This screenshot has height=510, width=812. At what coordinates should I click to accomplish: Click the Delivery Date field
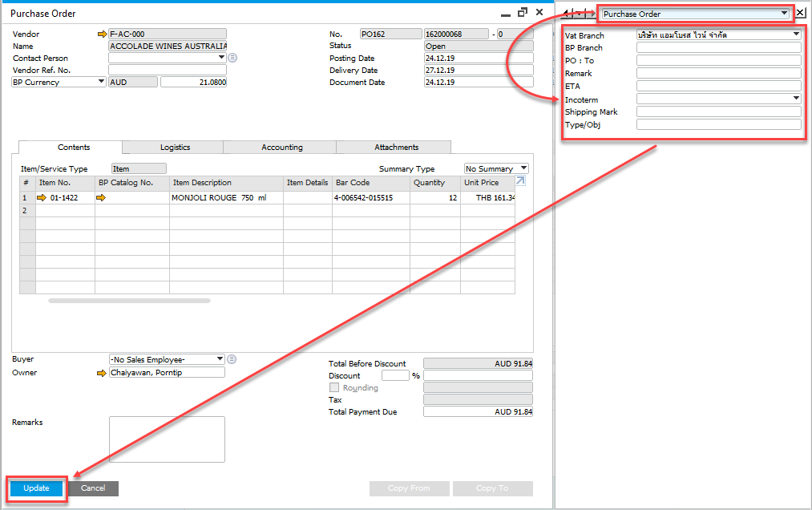pos(479,70)
